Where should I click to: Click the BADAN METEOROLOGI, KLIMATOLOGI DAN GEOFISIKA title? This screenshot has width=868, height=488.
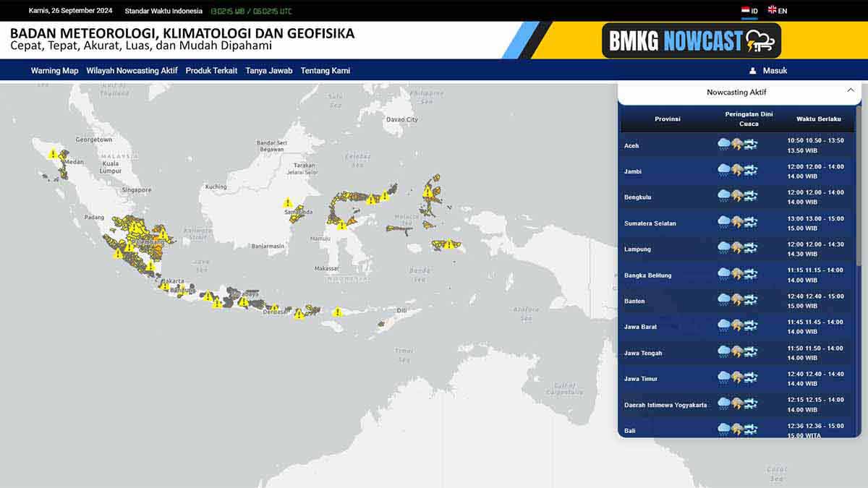point(182,33)
